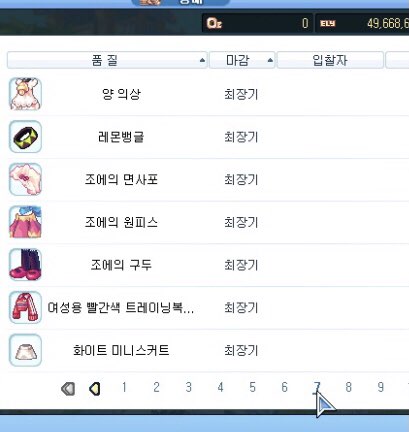Screen dimensions: 409x432
Task: Click the pink shoes icon (조에의 구두)
Action: coord(25,265)
